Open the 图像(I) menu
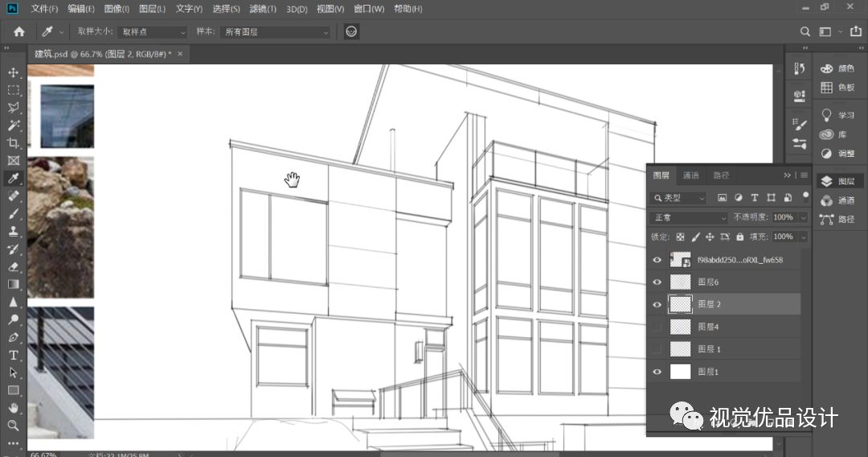This screenshot has width=868, height=457. click(117, 9)
